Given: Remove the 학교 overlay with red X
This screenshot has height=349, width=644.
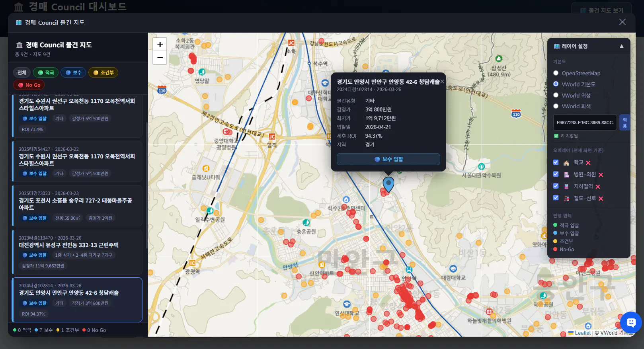Looking at the screenshot, I should (x=588, y=163).
